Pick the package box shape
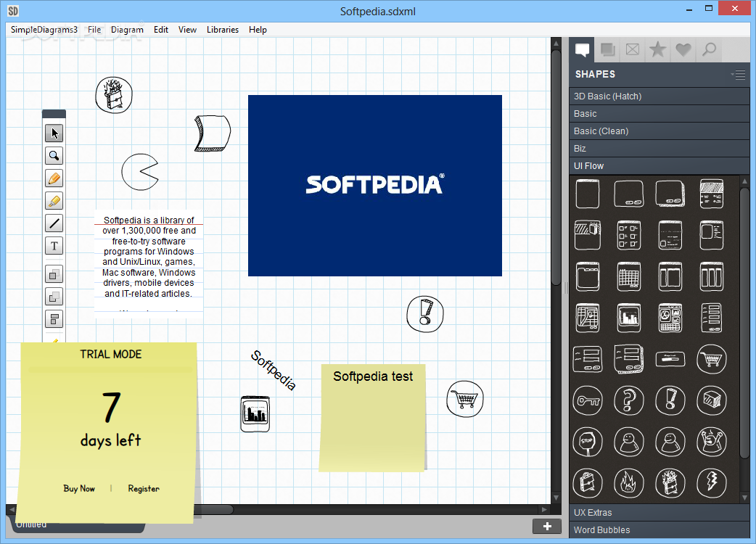The height and width of the screenshot is (544, 756). click(712, 400)
